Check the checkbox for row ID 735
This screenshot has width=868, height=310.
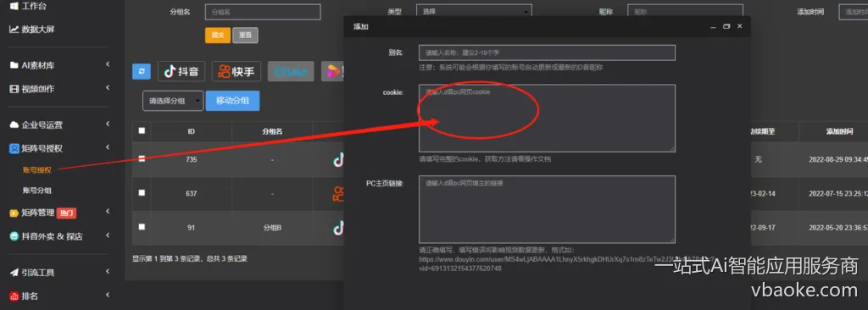tap(142, 159)
